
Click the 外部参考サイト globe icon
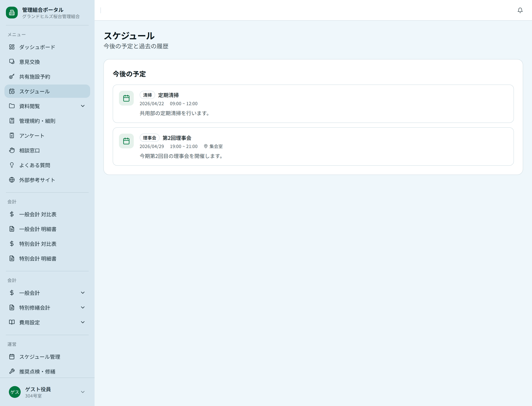12,180
